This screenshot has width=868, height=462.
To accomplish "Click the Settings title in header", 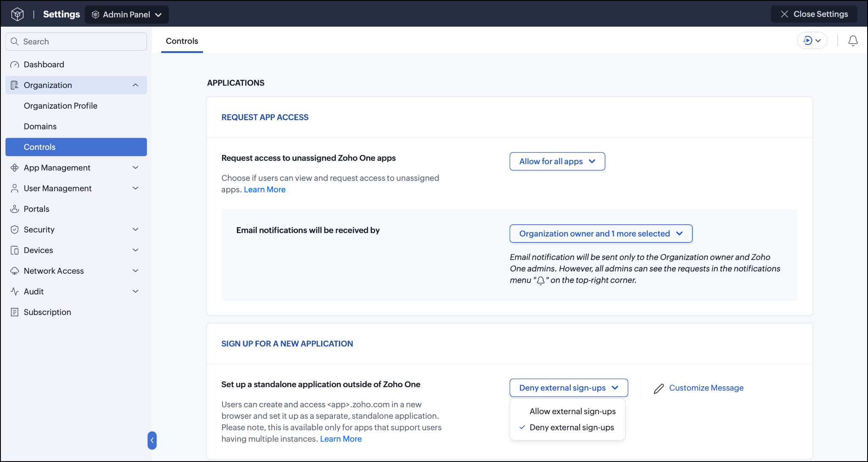I will pyautogui.click(x=61, y=14).
